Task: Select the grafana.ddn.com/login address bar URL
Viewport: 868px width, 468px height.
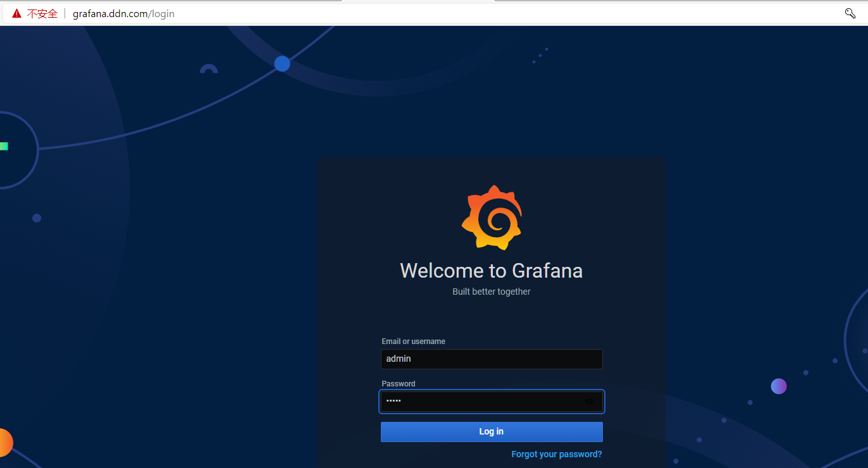Action: click(123, 13)
